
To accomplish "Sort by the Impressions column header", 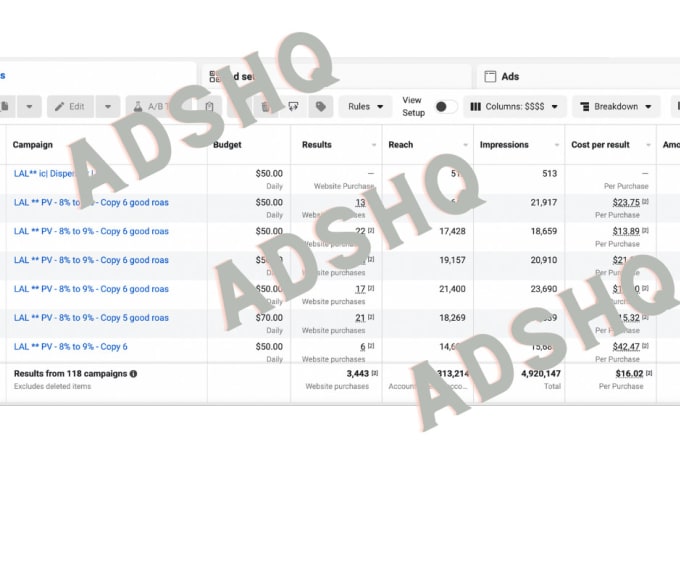I will coord(504,145).
